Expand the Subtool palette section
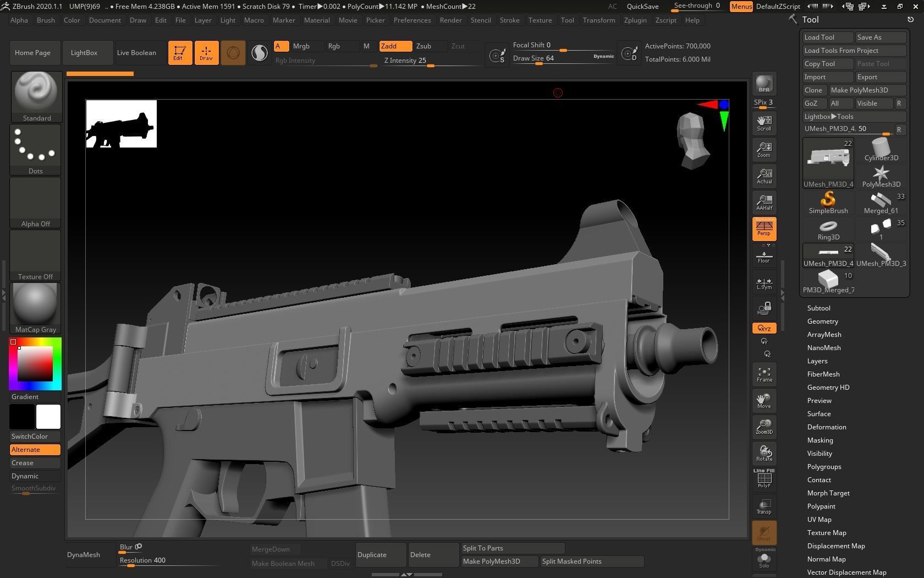This screenshot has width=924, height=578. (x=818, y=308)
